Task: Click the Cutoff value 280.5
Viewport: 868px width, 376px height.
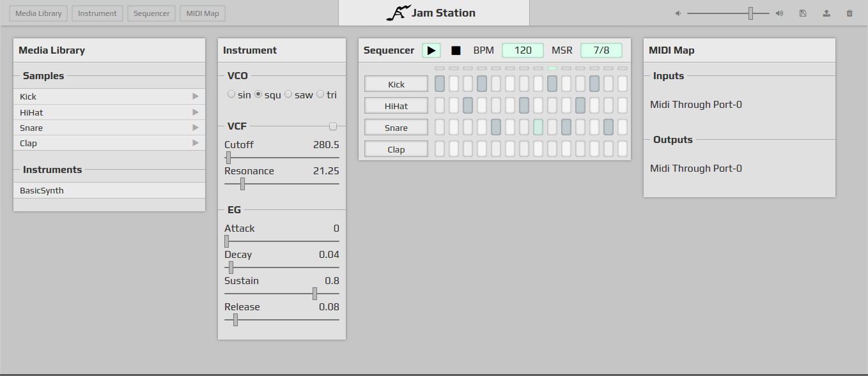Action: 326,145
